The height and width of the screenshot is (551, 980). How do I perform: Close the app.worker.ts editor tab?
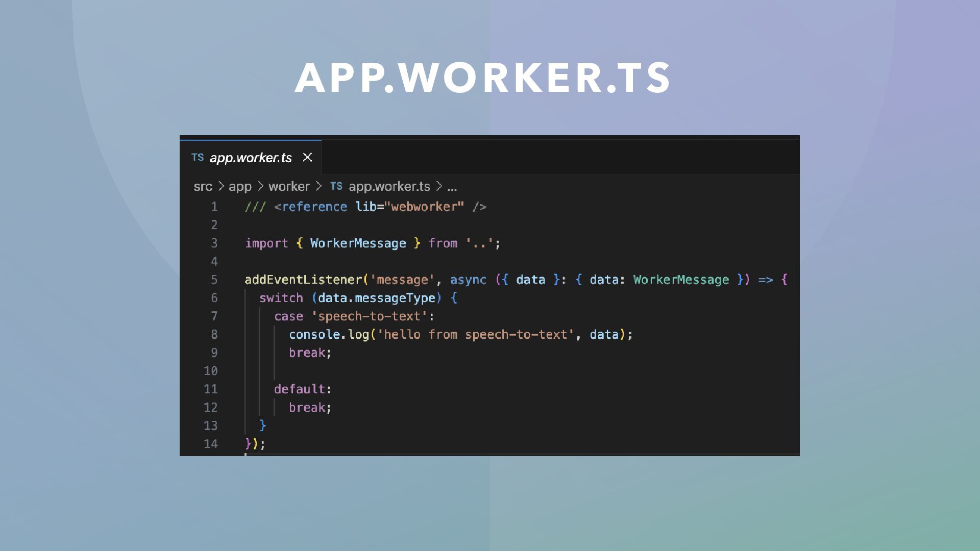pos(307,158)
